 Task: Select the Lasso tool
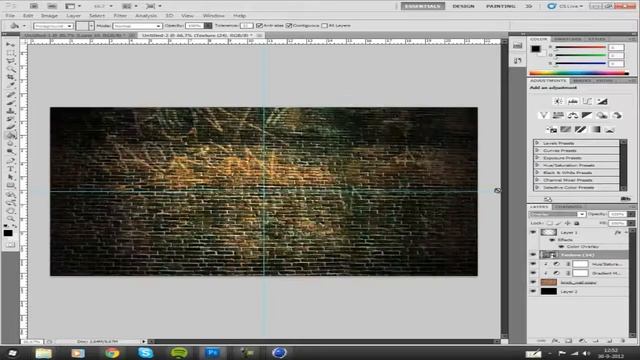pyautogui.click(x=11, y=61)
